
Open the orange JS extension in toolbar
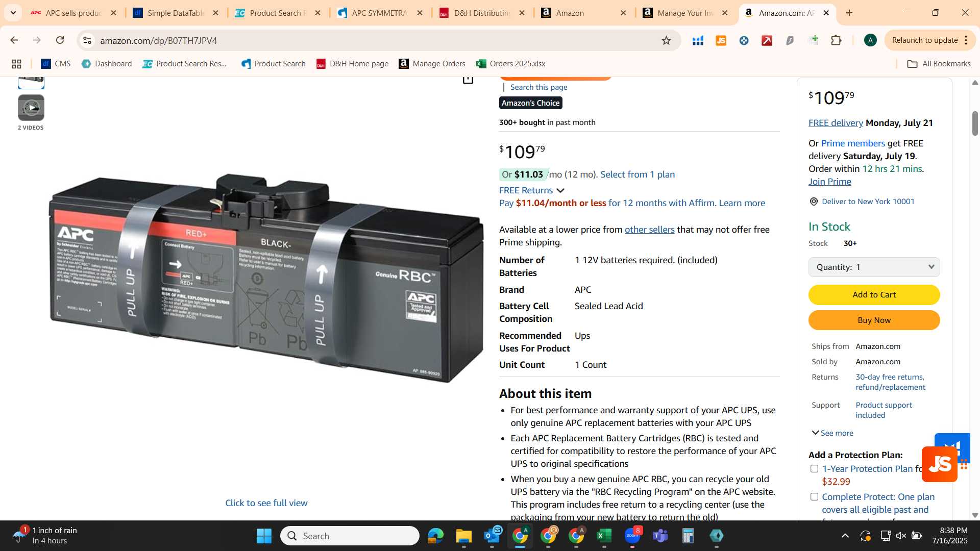pos(721,40)
